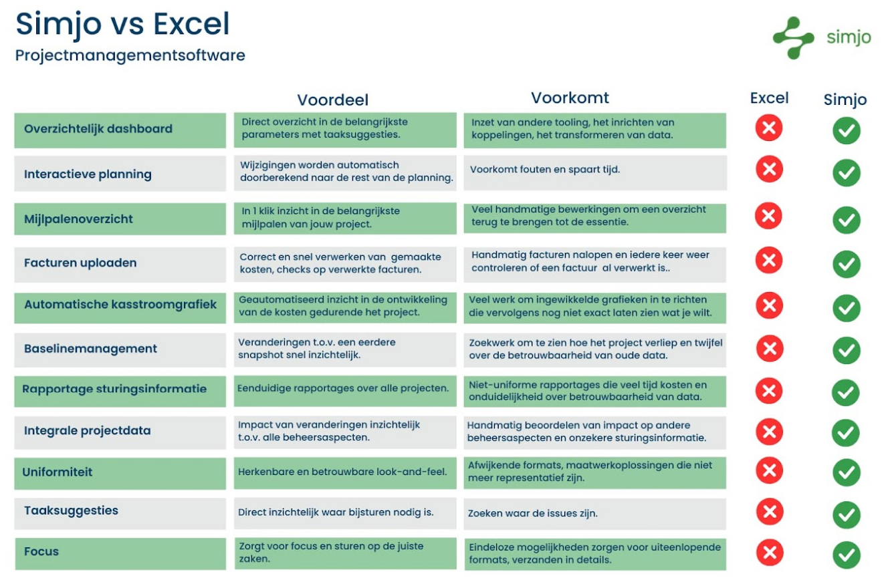Click the Voordeel column header
896x588 pixels.
coord(332,100)
